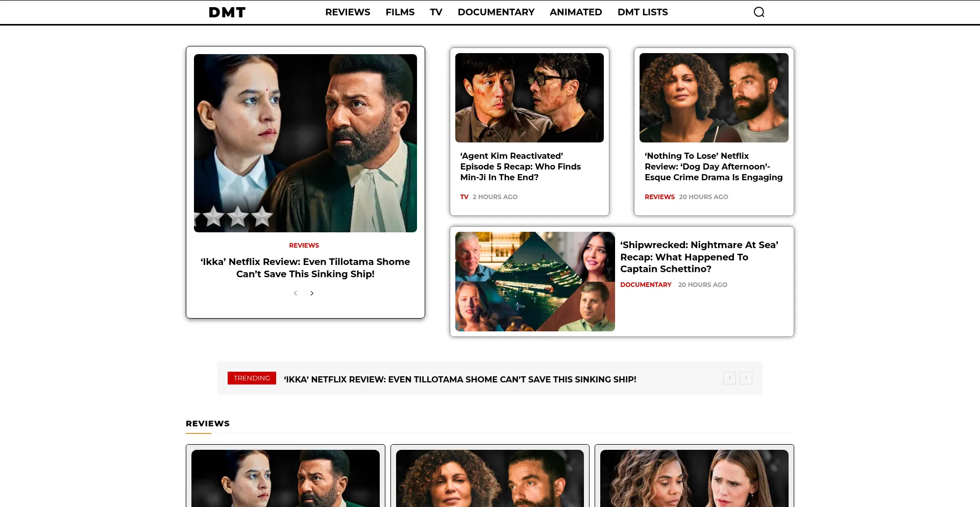Open third Reviews thumbnail with two women
This screenshot has width=980, height=507.
point(694,478)
